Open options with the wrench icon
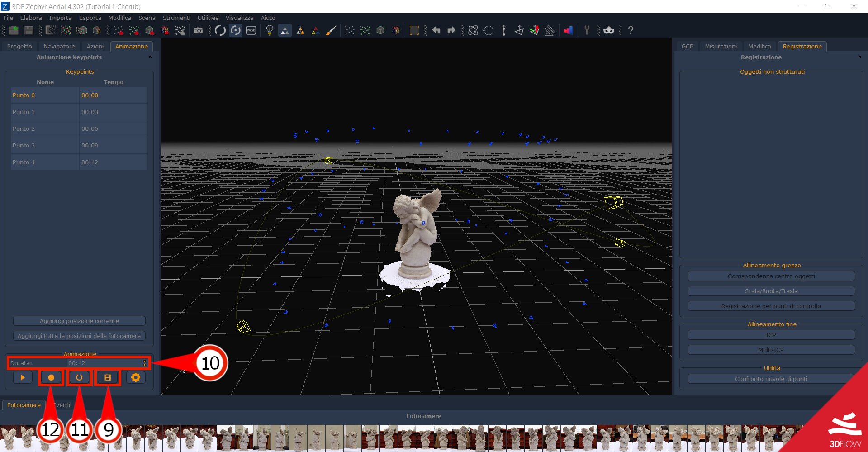 [587, 30]
